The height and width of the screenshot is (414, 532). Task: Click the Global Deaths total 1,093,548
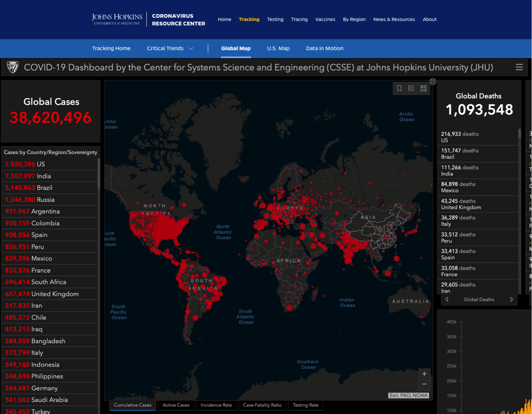coord(479,110)
